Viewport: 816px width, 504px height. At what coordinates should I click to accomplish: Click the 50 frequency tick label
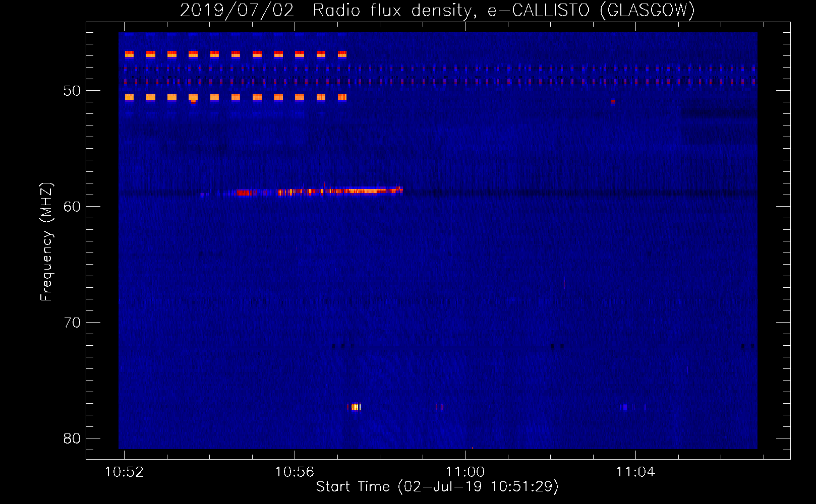click(72, 91)
